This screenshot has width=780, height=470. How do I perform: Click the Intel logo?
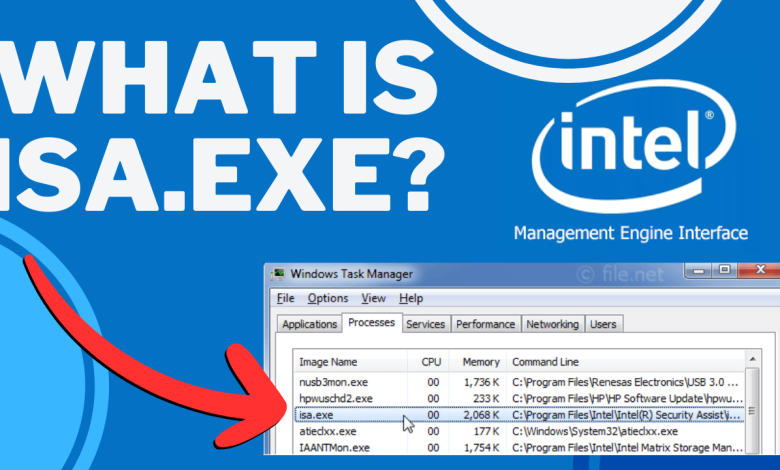634,147
